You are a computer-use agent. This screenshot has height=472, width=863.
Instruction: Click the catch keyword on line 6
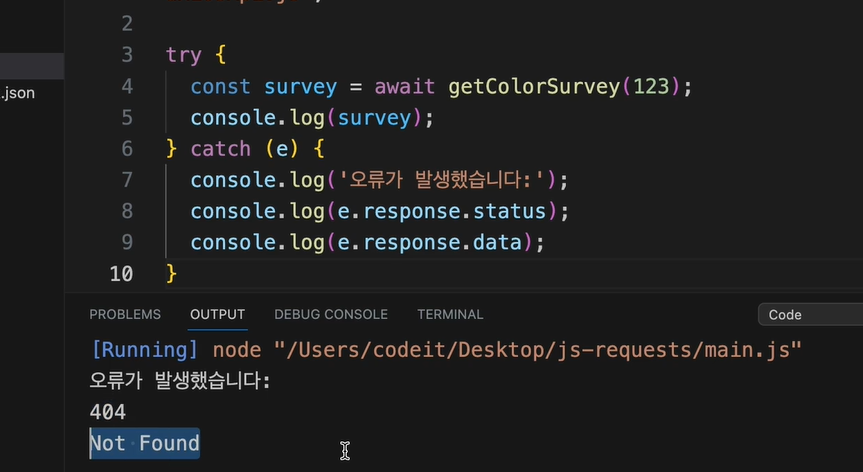221,149
